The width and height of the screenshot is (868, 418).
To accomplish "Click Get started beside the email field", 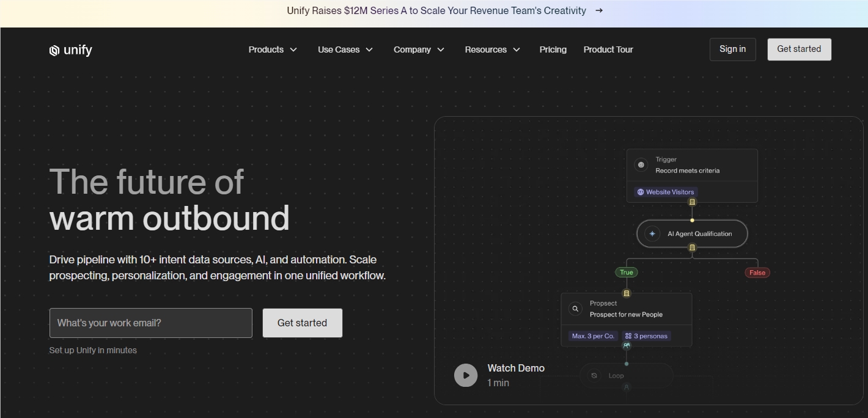I will click(x=302, y=323).
